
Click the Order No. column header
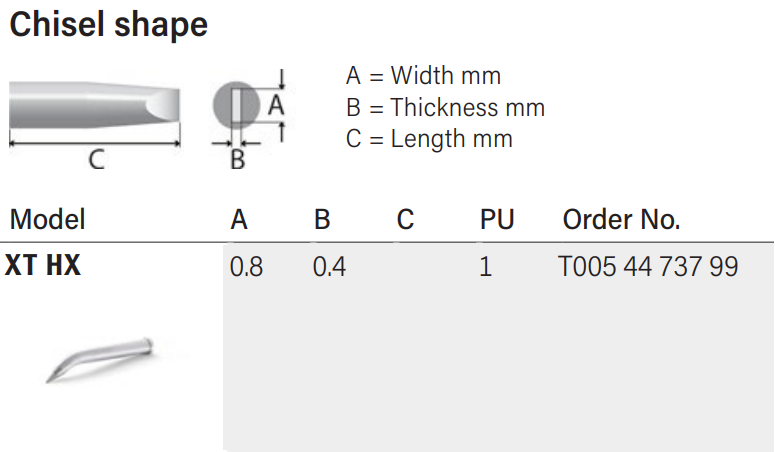(621, 219)
